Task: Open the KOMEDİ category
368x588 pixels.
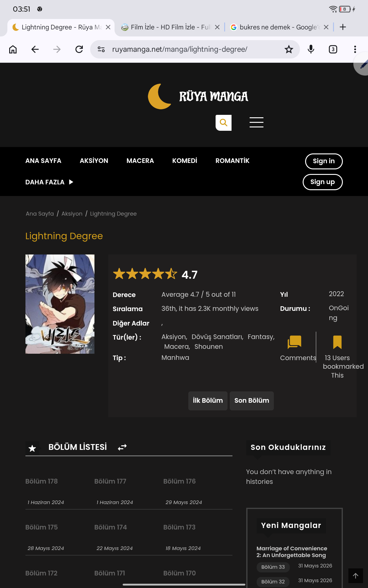Action: tap(185, 161)
